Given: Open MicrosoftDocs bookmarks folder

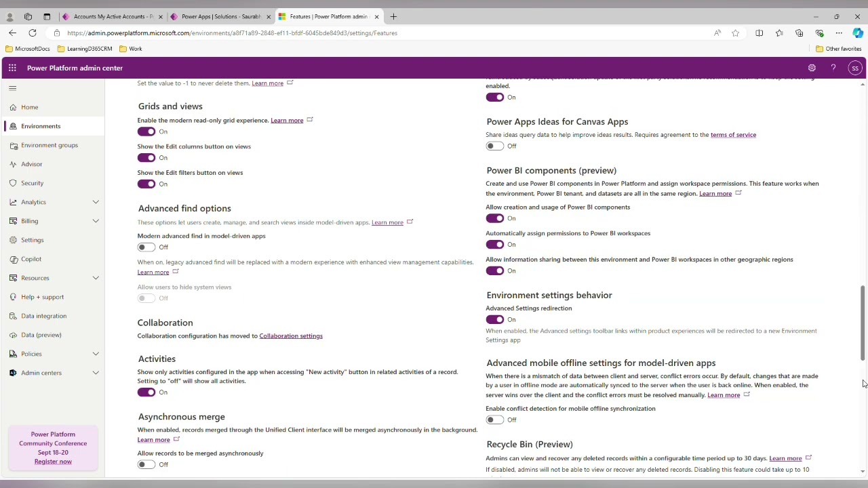Looking at the screenshot, I should 28,49.
